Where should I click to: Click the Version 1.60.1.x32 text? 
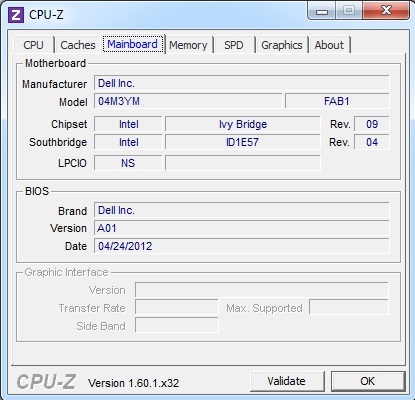133,383
